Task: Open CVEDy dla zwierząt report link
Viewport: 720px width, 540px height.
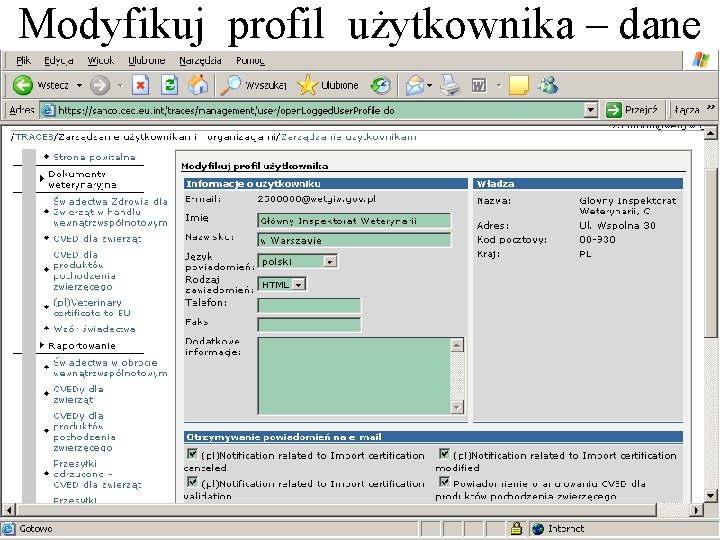Action: pos(78,394)
